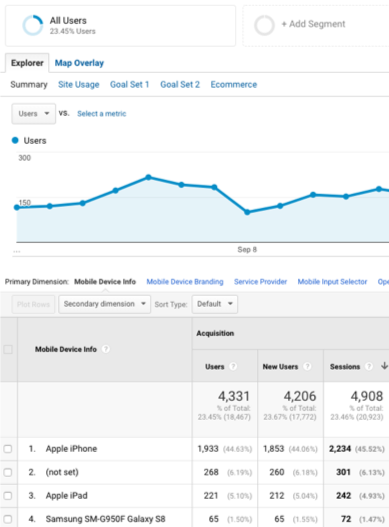The width and height of the screenshot is (389, 527).
Task: Check the Apple iPhone row checkbox
Action: pyautogui.click(x=8, y=449)
